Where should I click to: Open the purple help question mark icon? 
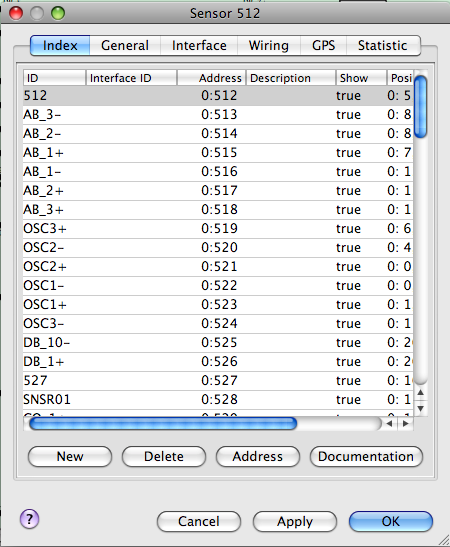(x=29, y=519)
